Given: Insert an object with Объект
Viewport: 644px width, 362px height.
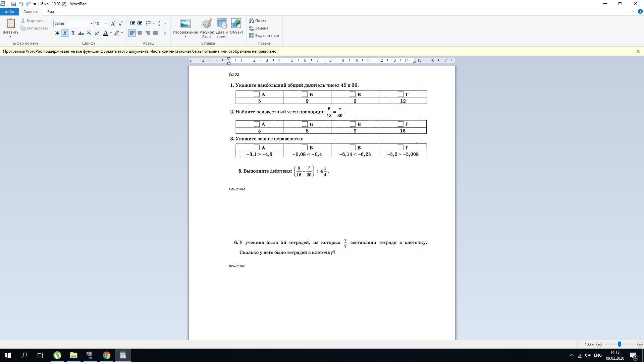Looking at the screenshot, I should 236,27.
